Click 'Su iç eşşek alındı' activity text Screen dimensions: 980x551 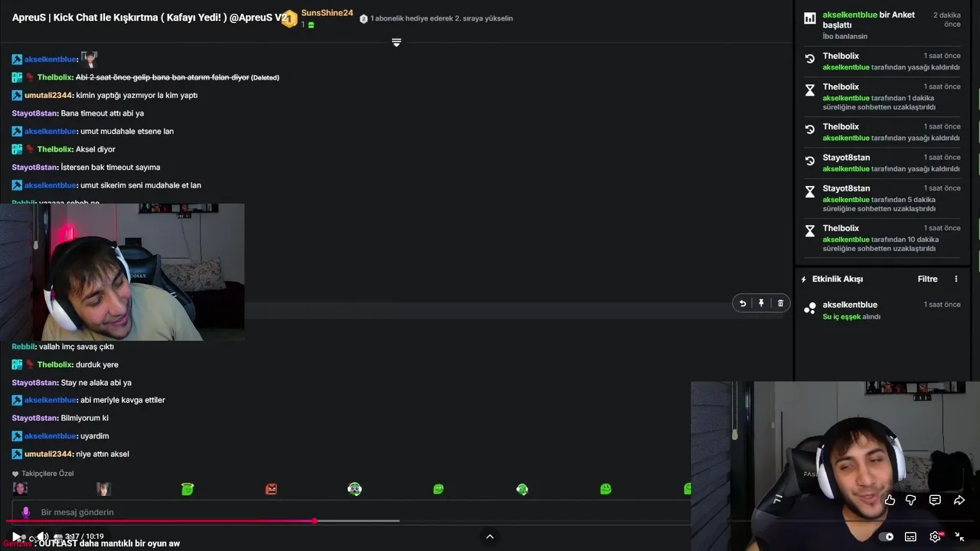pyautogui.click(x=851, y=317)
